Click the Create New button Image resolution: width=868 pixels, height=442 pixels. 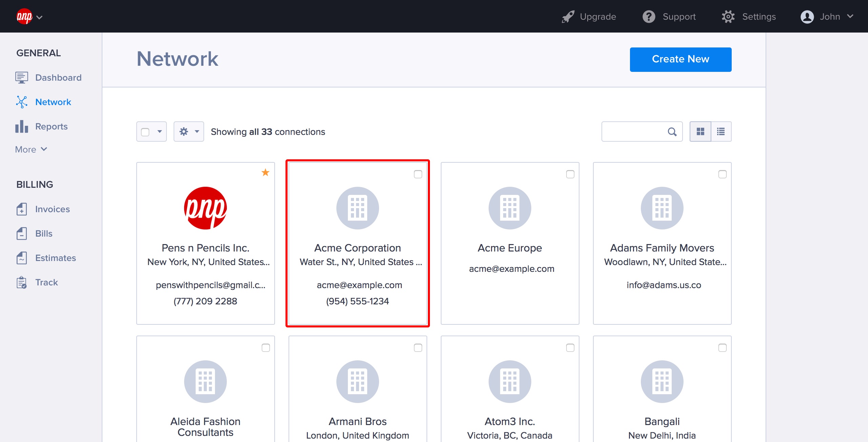point(680,59)
